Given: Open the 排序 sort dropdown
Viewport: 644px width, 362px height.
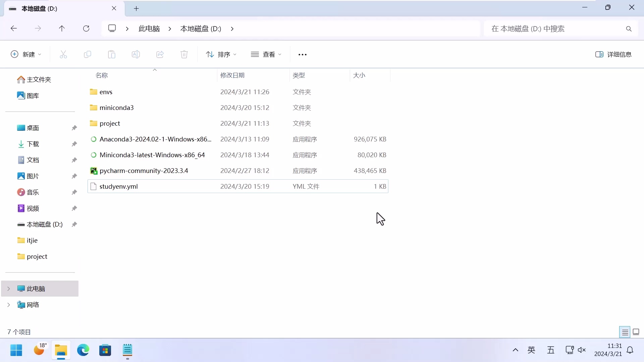Looking at the screenshot, I should (x=221, y=54).
